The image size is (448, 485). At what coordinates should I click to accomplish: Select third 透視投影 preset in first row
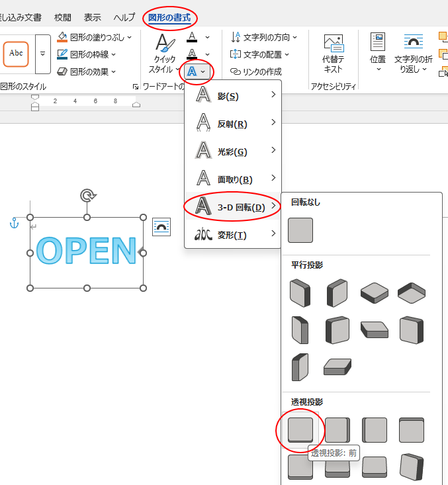[x=375, y=430]
